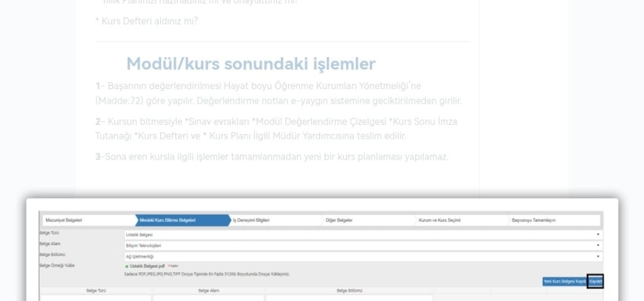Click the Belge Bölümü table column header
The height and width of the screenshot is (301, 644).
(x=349, y=290)
